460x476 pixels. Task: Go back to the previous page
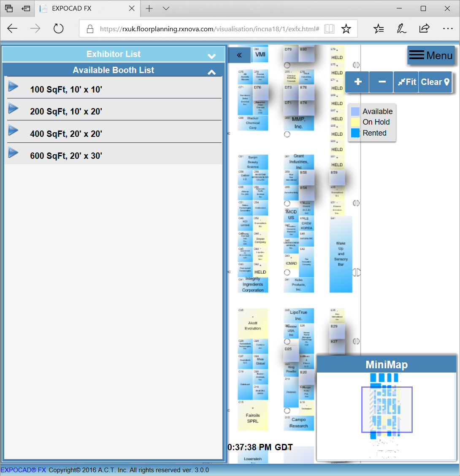pos(12,29)
